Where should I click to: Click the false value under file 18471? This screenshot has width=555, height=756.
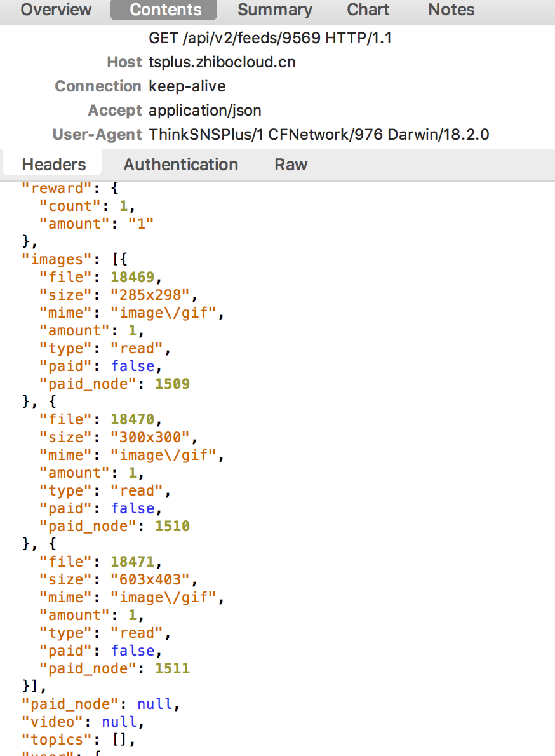133,651
